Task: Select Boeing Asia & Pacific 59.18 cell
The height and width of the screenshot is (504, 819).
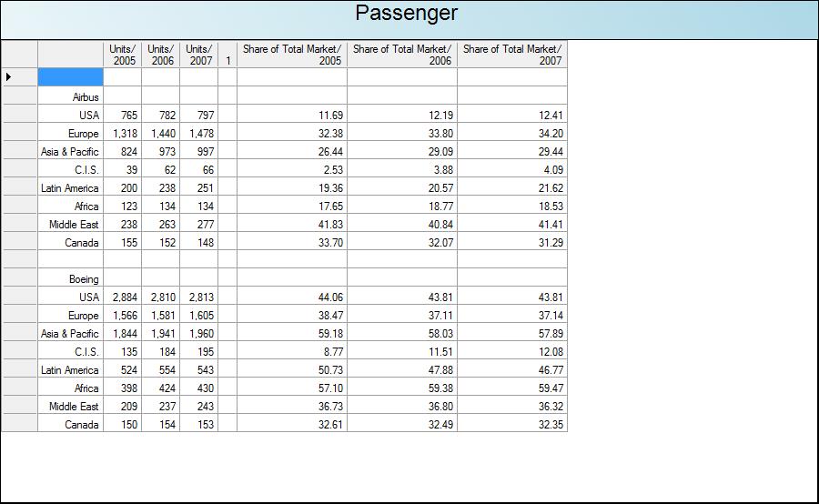Action: coord(292,333)
